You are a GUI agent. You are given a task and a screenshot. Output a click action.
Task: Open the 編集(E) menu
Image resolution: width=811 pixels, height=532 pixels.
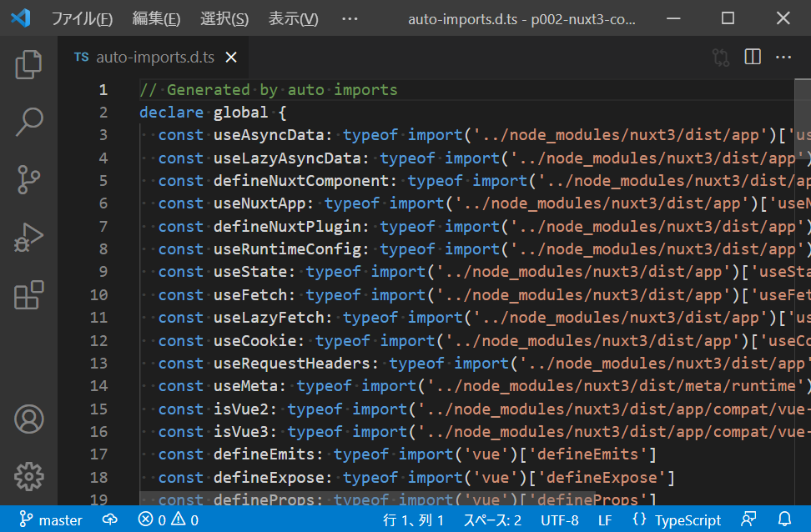[x=156, y=19]
